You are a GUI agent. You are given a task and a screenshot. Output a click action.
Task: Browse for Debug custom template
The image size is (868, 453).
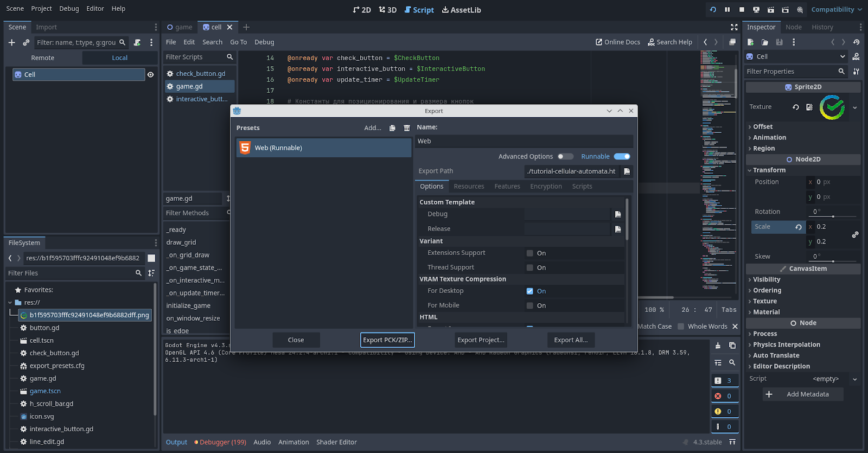point(618,214)
